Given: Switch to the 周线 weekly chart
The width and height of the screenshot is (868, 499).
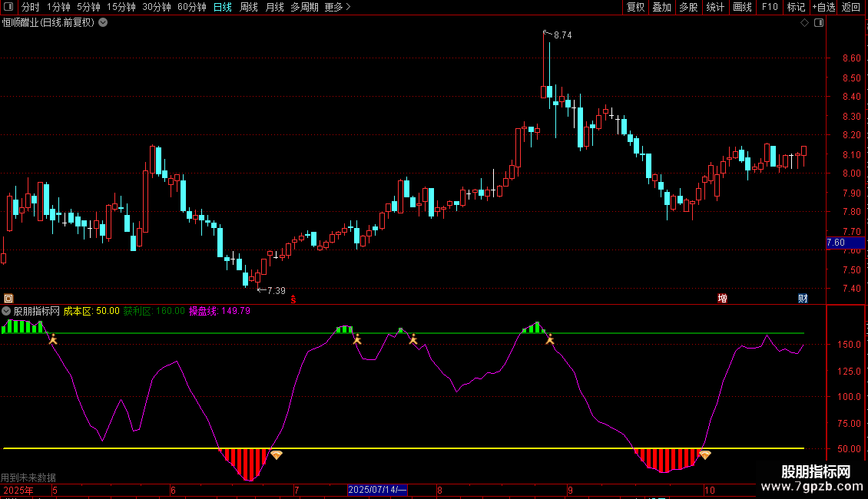Looking at the screenshot, I should (x=249, y=7).
